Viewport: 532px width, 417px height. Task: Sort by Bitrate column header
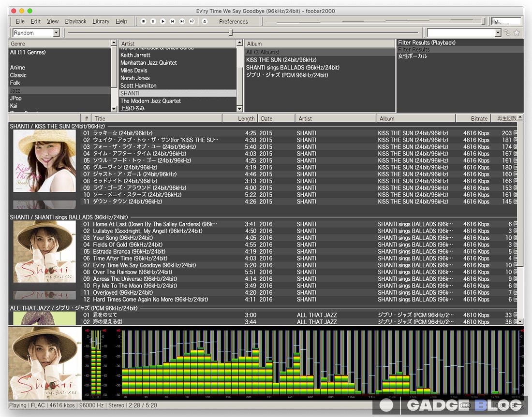coord(473,119)
